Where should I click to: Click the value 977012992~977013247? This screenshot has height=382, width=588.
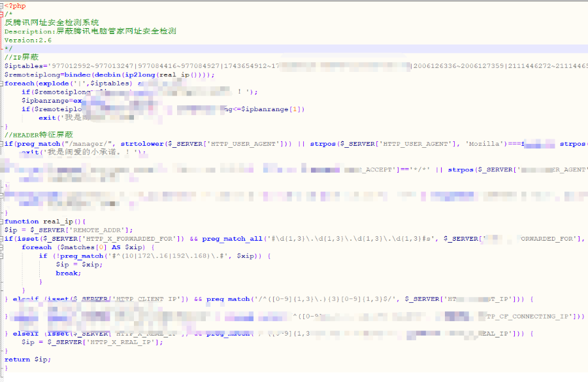[x=93, y=66]
